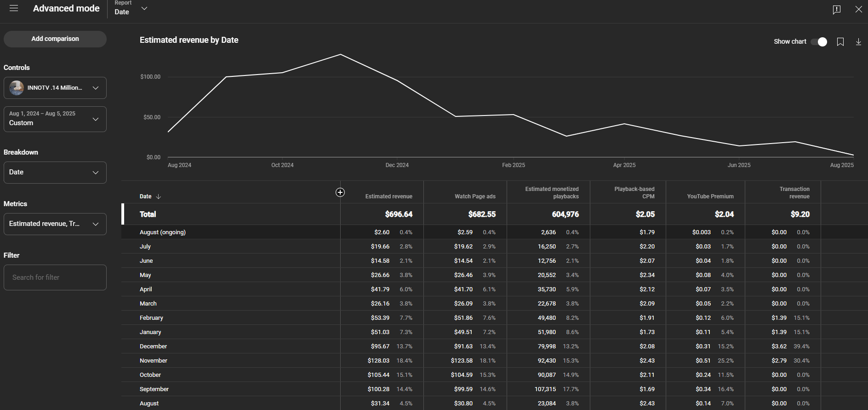Select the June row
Image resolution: width=868 pixels, height=410 pixels.
click(x=494, y=261)
